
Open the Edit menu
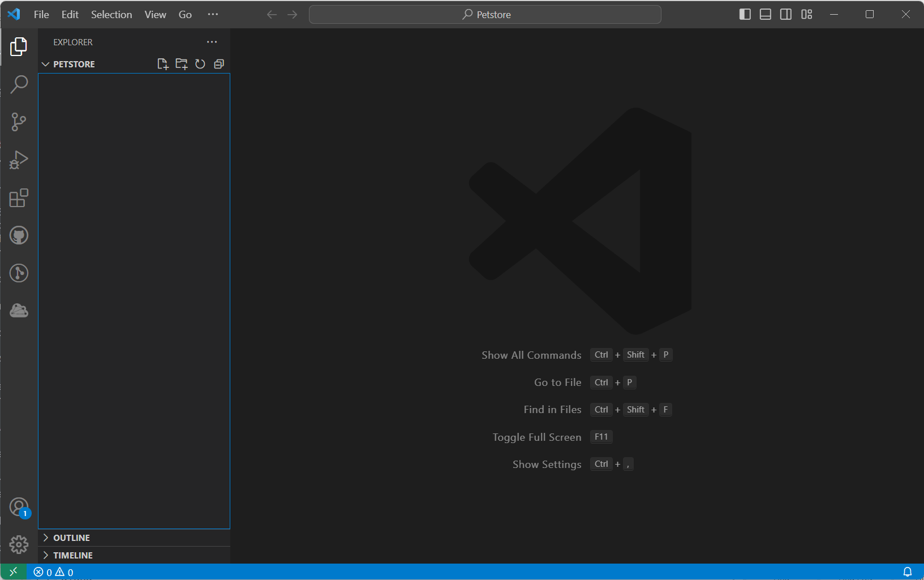[70, 15]
